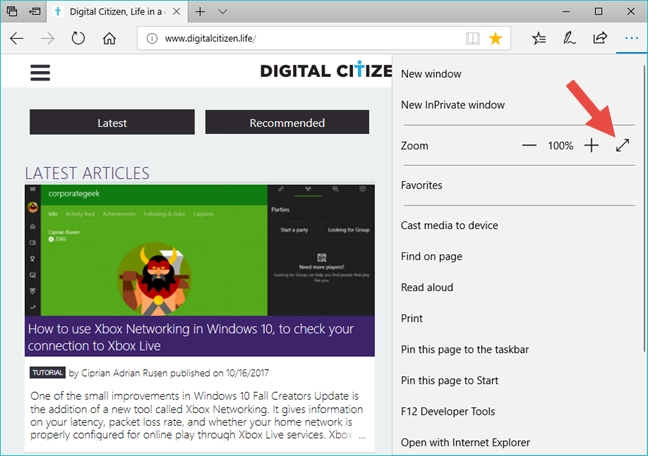
Task: Click author Ciprian Adrian Rusen's name
Action: pyautogui.click(x=124, y=373)
